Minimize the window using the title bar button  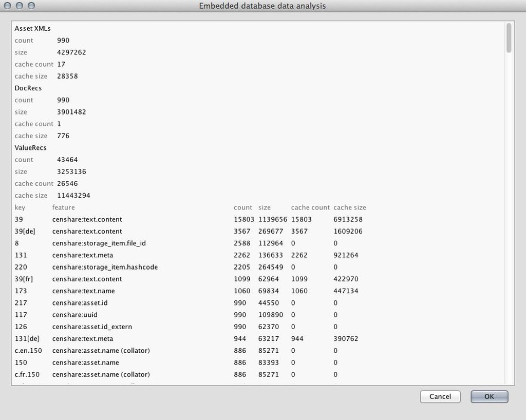tap(20, 6)
